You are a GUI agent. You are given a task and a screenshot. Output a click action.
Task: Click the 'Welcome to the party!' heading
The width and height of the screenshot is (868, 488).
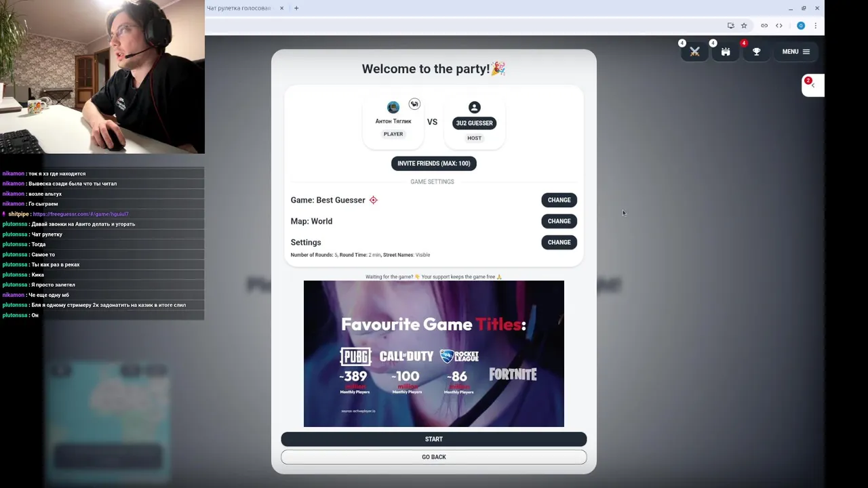point(433,68)
